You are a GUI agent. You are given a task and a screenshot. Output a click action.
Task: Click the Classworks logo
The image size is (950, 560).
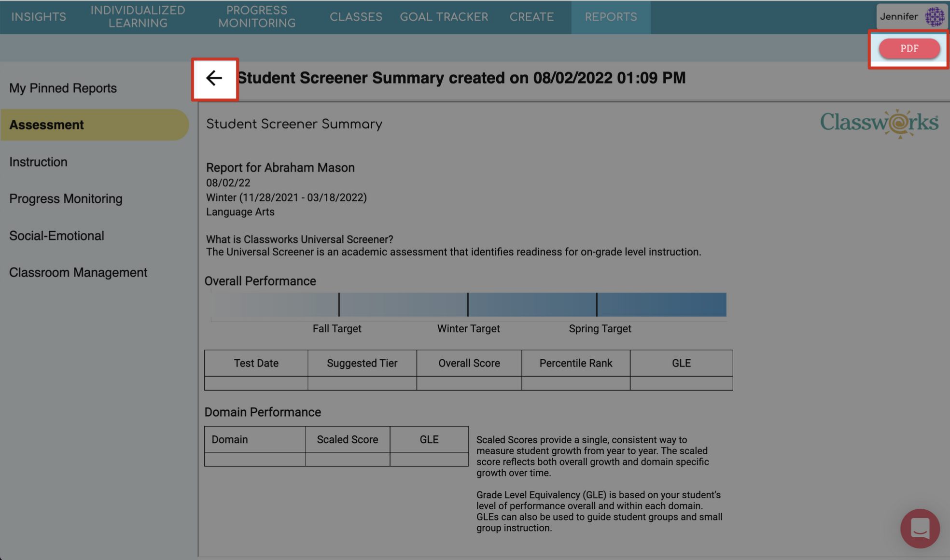tap(879, 124)
